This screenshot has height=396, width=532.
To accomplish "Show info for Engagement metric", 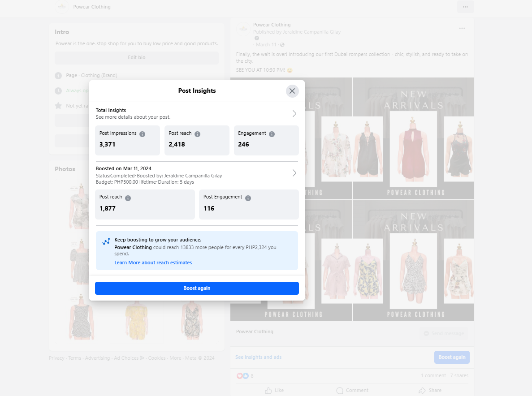I will (272, 134).
